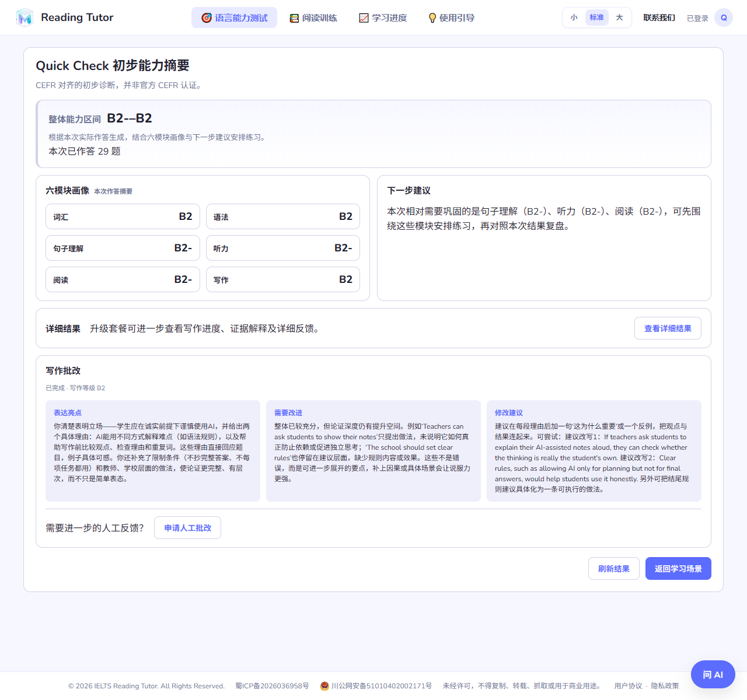Click the police badge icon in footer
The image size is (747, 700).
[324, 686]
